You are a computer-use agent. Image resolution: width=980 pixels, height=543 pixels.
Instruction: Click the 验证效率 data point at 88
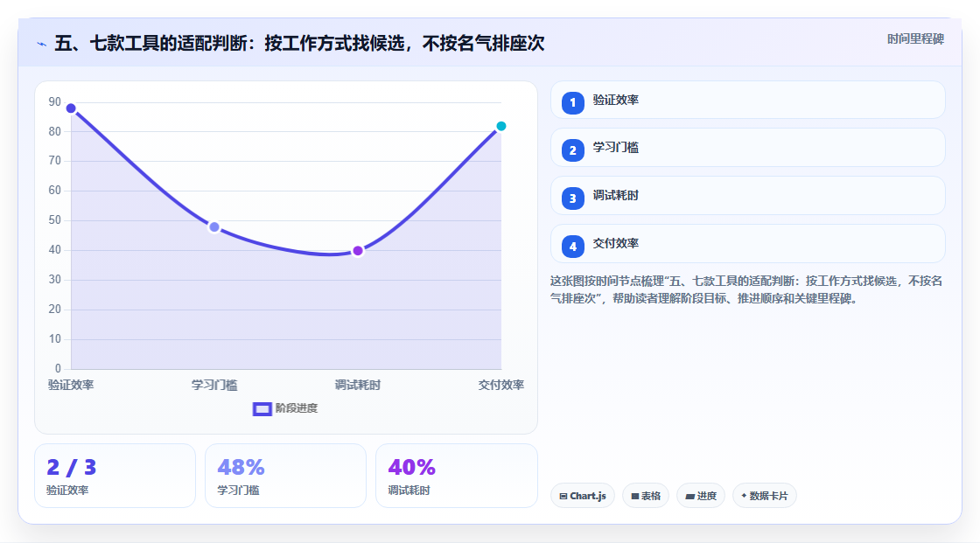[x=71, y=108]
